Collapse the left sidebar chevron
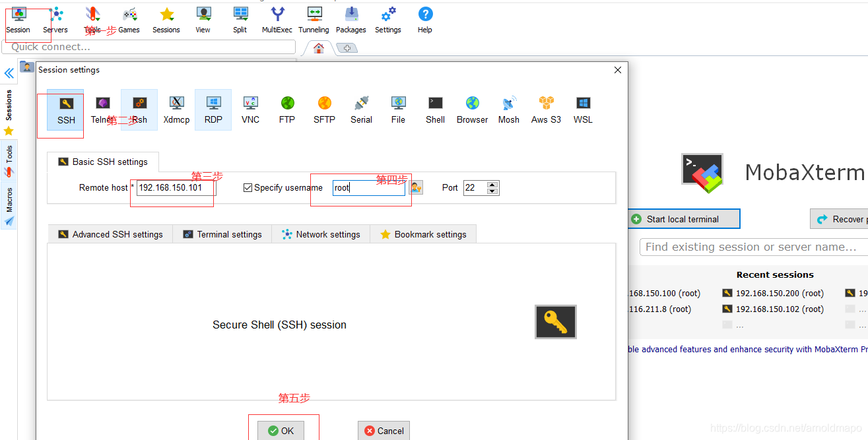Image resolution: width=868 pixels, height=440 pixels. [x=9, y=73]
